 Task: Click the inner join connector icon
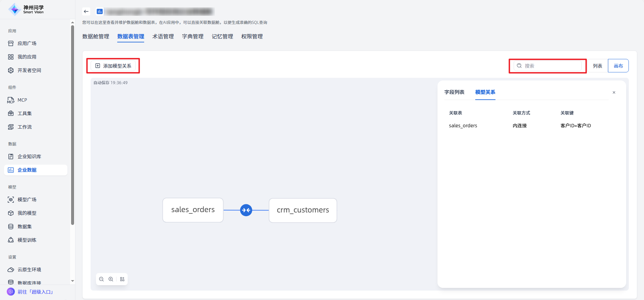[x=246, y=210]
